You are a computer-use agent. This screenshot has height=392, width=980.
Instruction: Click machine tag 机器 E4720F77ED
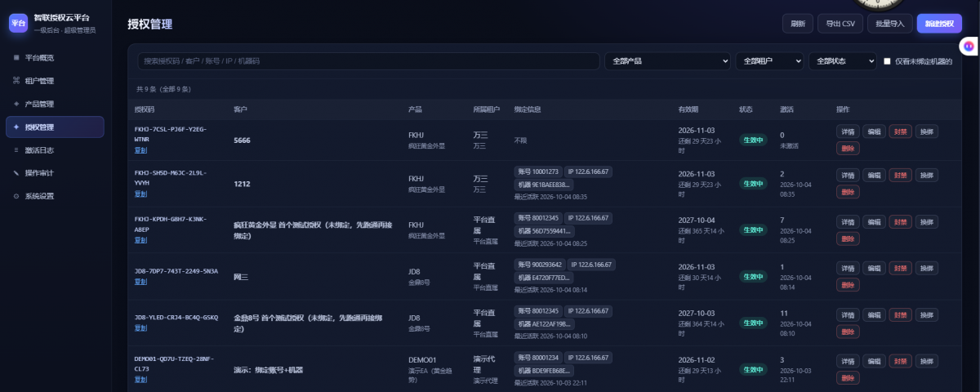[544, 278]
